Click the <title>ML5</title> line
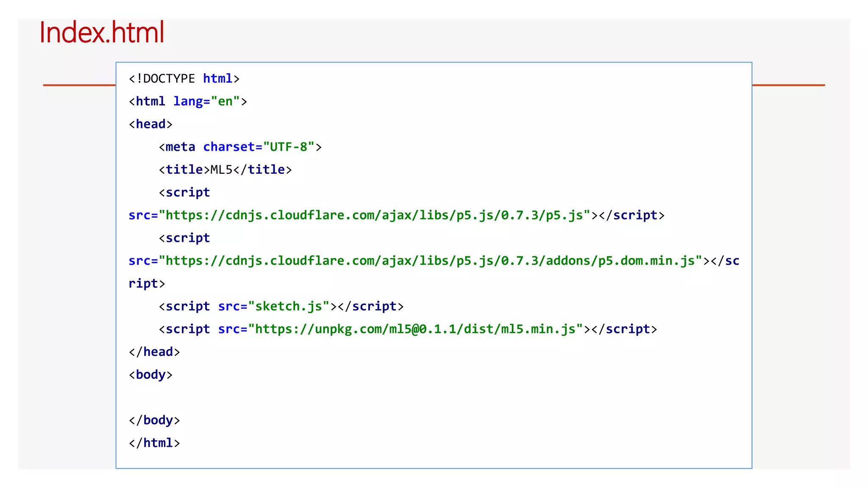 225,170
